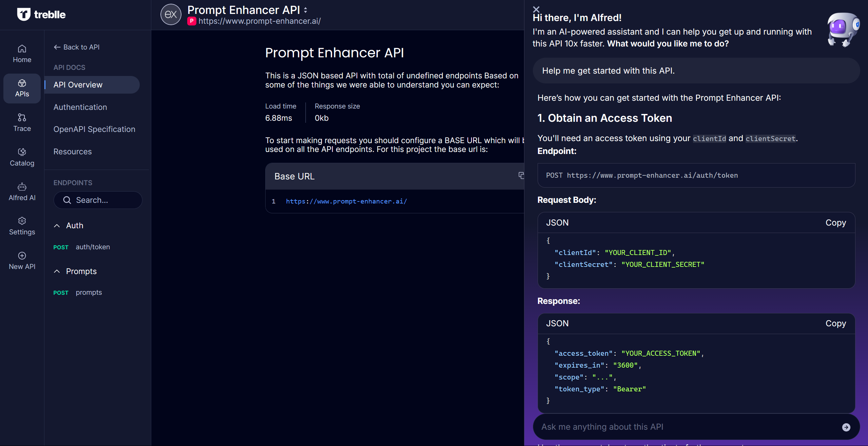Click the API DOCS section label
Image resolution: width=868 pixels, height=446 pixels.
coord(69,67)
